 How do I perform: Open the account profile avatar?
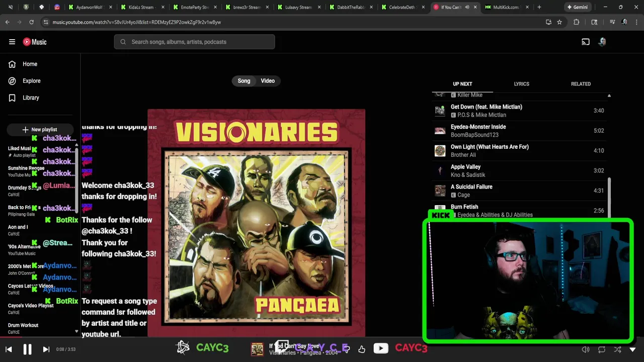(x=602, y=42)
